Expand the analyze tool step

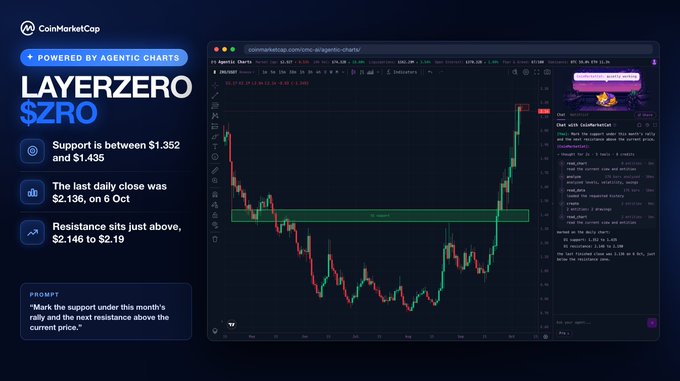(x=607, y=179)
